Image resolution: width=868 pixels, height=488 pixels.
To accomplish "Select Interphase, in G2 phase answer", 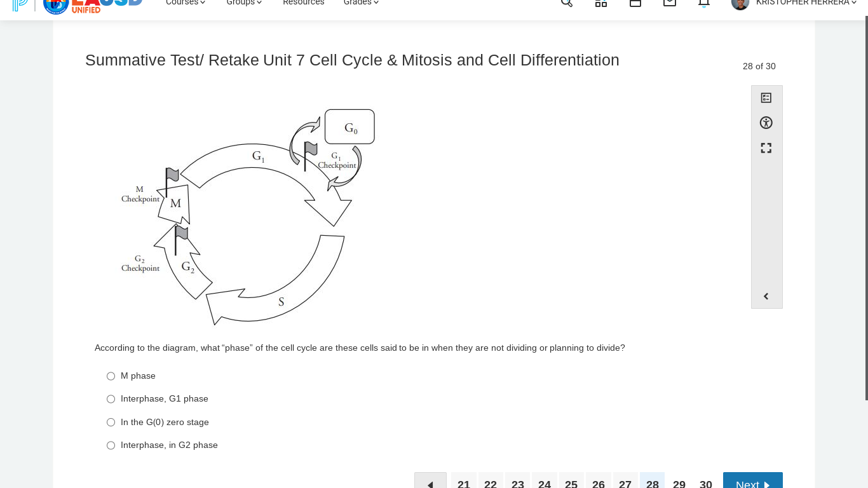I will pyautogui.click(x=111, y=445).
